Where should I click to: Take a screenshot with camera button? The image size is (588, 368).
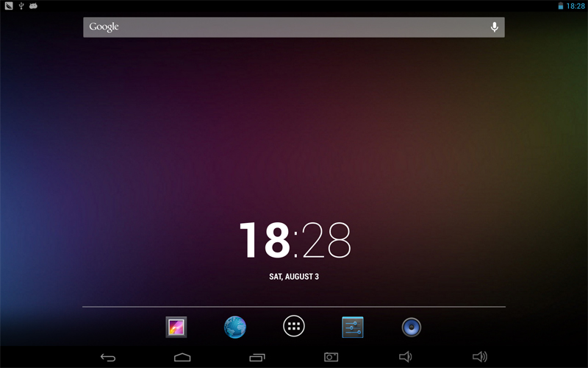pos(331,357)
